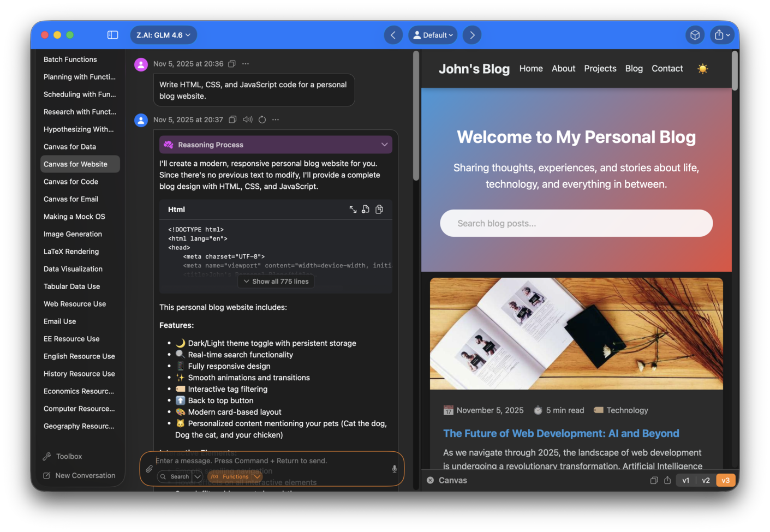Image resolution: width=770 pixels, height=532 pixels.
Task: Open 'The Future of Web Development' article link
Action: point(561,433)
